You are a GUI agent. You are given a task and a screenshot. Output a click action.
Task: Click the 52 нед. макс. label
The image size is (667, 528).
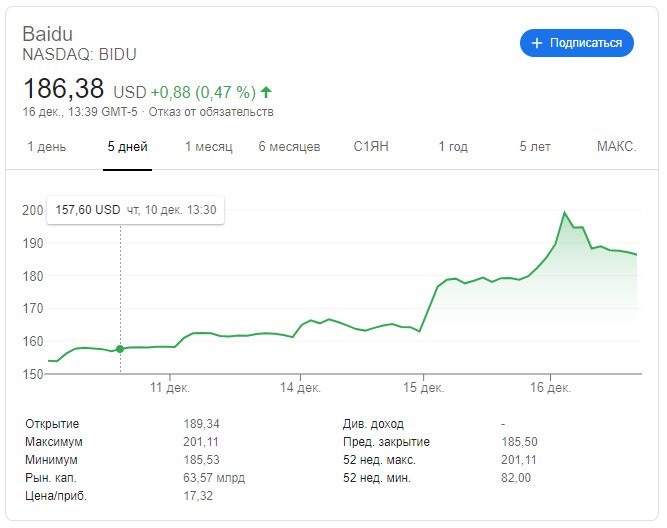(379, 460)
